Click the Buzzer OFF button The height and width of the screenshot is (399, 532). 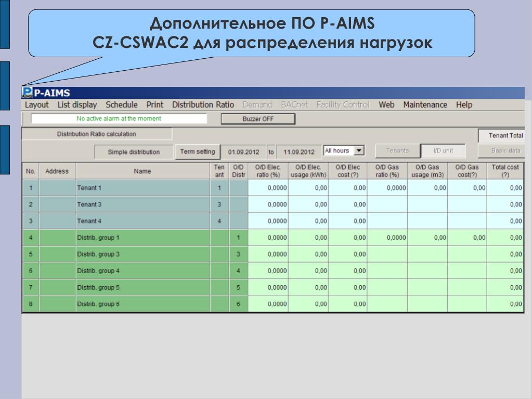point(258,119)
